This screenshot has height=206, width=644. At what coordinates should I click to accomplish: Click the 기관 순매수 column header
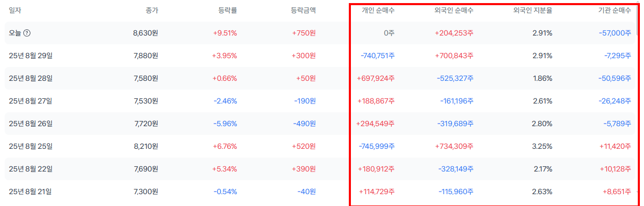[x=615, y=10]
